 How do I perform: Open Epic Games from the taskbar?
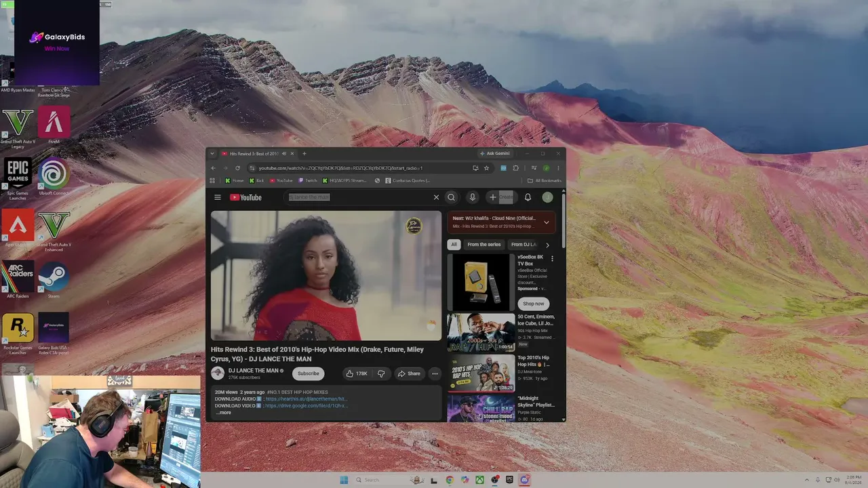pos(509,480)
